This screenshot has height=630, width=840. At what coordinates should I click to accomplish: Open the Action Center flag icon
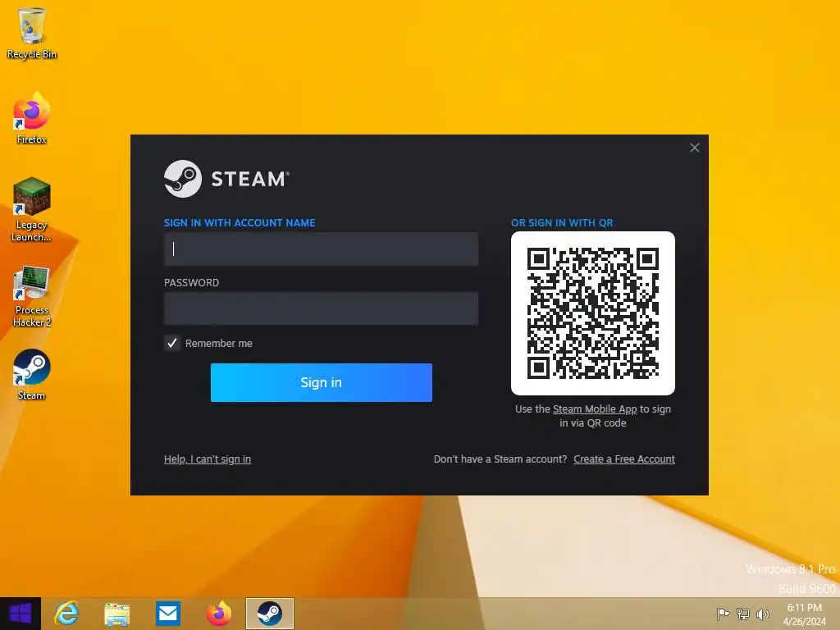[x=723, y=614]
